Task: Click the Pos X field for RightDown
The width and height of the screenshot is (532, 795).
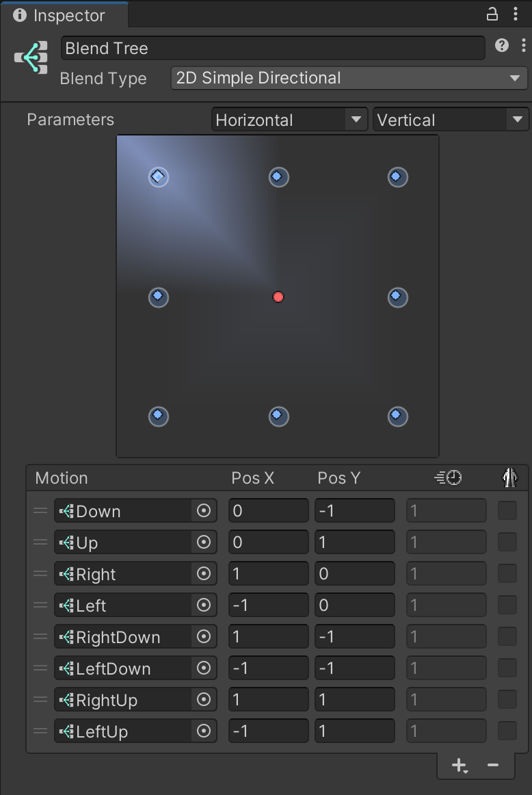Action: 268,637
